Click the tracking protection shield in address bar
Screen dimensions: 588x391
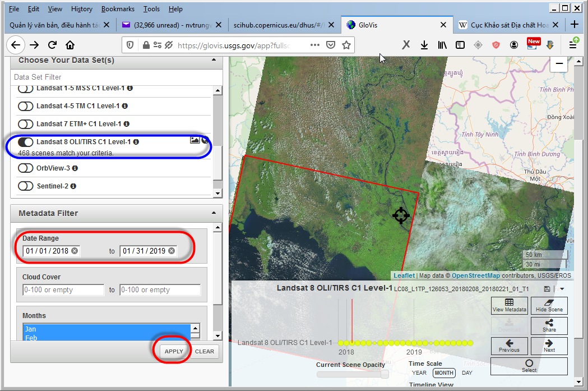(x=129, y=45)
